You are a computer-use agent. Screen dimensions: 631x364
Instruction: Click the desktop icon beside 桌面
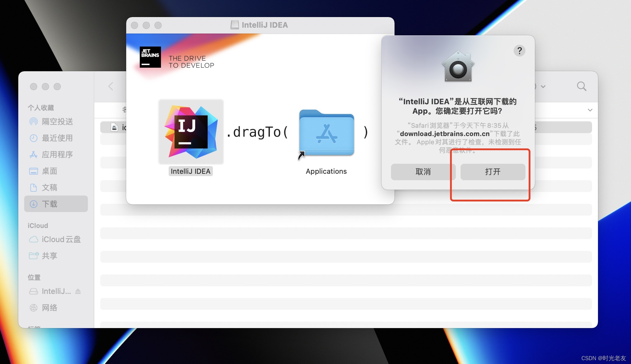(x=34, y=171)
